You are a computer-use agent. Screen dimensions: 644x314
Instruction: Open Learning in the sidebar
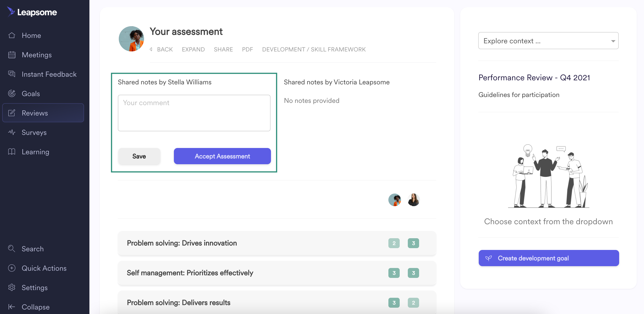(x=35, y=152)
